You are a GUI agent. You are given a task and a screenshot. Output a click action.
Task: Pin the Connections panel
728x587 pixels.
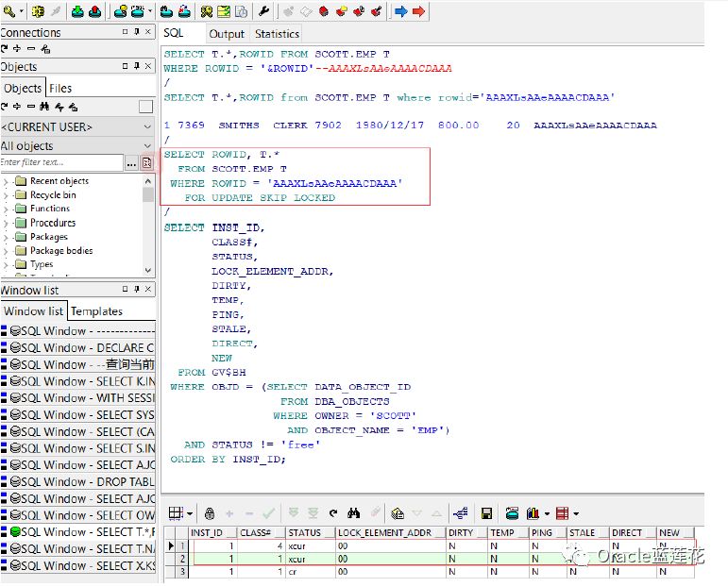137,32
